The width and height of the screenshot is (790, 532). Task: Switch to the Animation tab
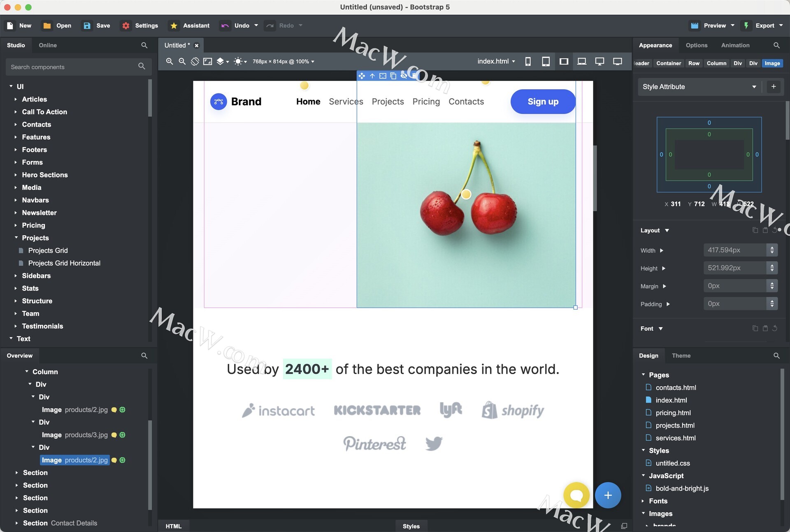[x=735, y=45]
